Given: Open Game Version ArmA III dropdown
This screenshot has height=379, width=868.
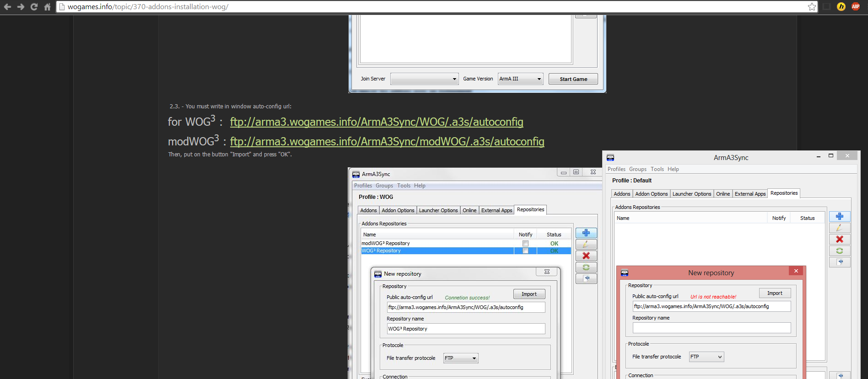Looking at the screenshot, I should click(520, 79).
